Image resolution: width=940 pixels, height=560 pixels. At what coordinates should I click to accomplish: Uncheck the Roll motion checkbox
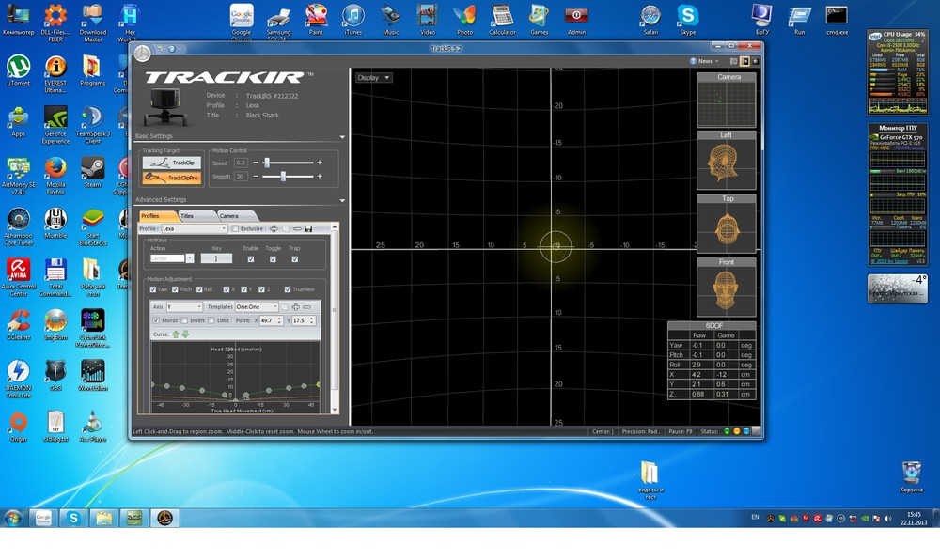[x=199, y=289]
